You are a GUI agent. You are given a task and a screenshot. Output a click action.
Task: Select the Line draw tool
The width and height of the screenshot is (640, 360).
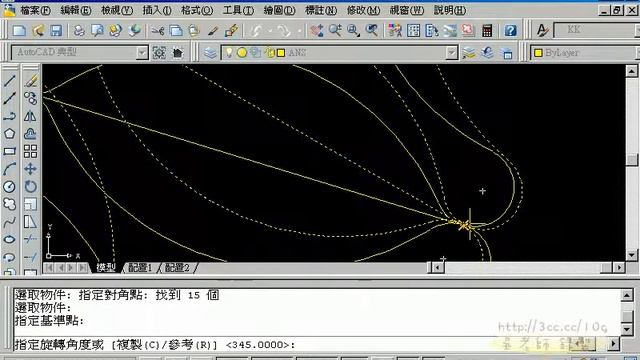(10, 81)
